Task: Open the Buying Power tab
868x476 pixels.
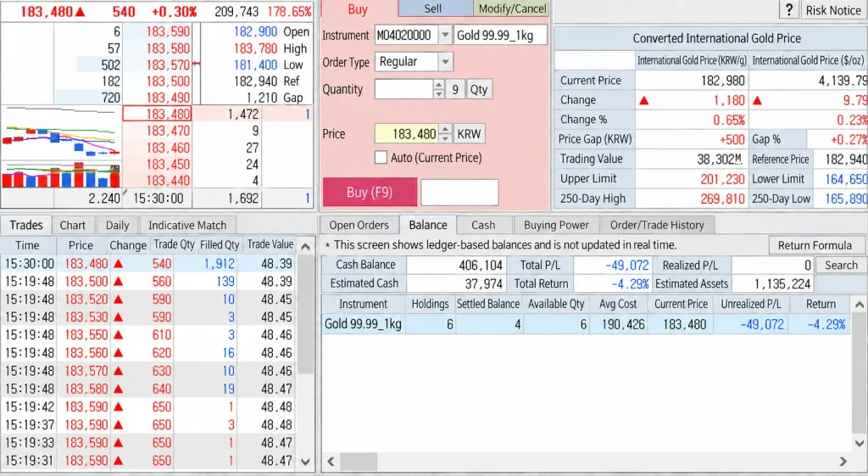Action: [556, 225]
